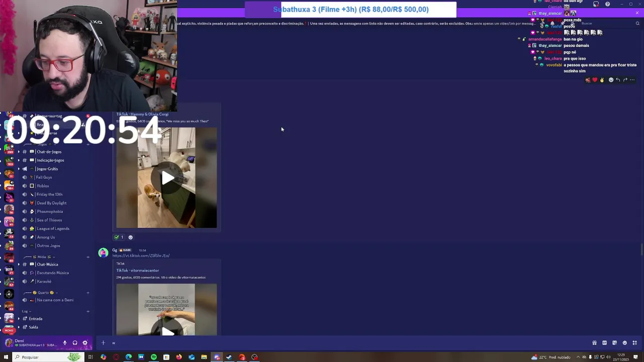644x362 pixels.
Task: Open Saída log channel
Action: pyautogui.click(x=33, y=327)
